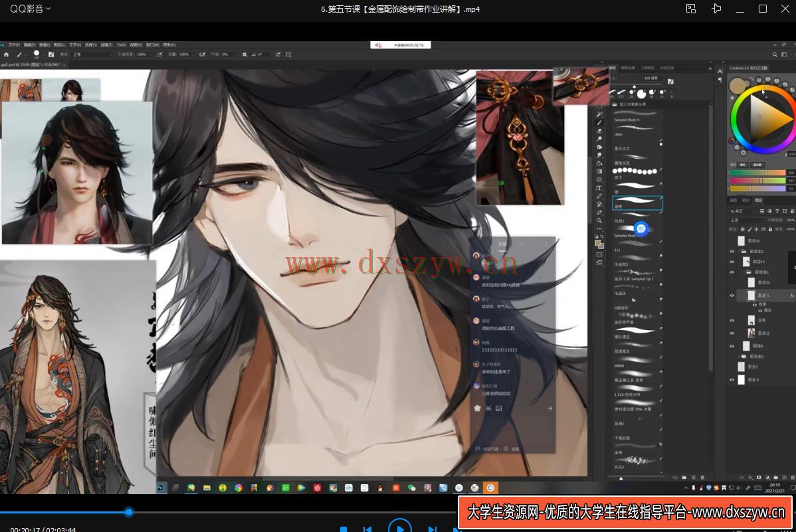This screenshot has width=796, height=532.
Task: Hide the 图层13 layer
Action: click(x=732, y=262)
